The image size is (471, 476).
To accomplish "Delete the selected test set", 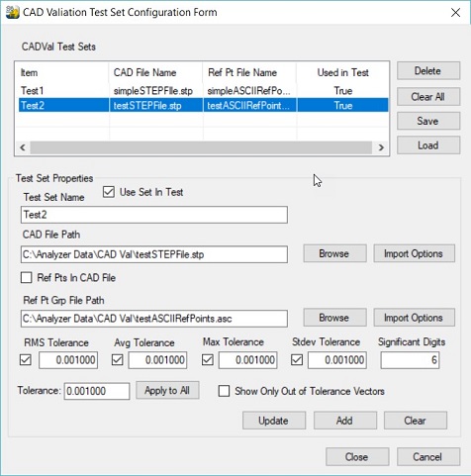I will tap(428, 70).
